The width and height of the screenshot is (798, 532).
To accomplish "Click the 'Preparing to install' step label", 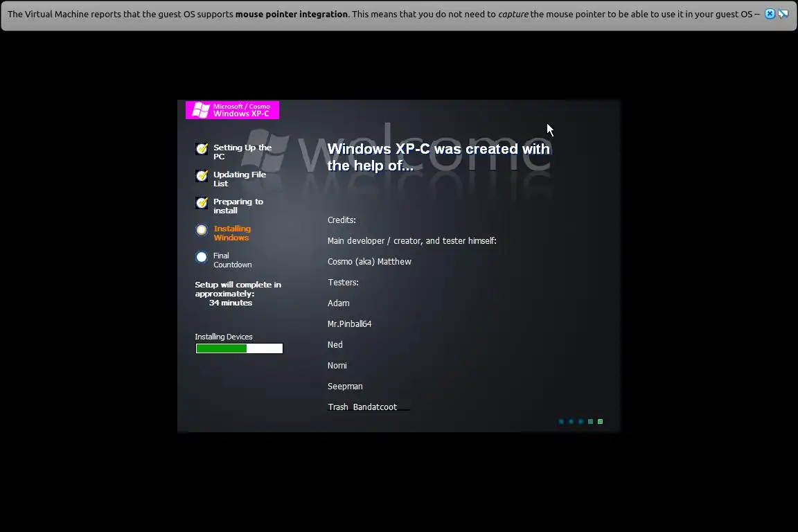I will click(238, 206).
